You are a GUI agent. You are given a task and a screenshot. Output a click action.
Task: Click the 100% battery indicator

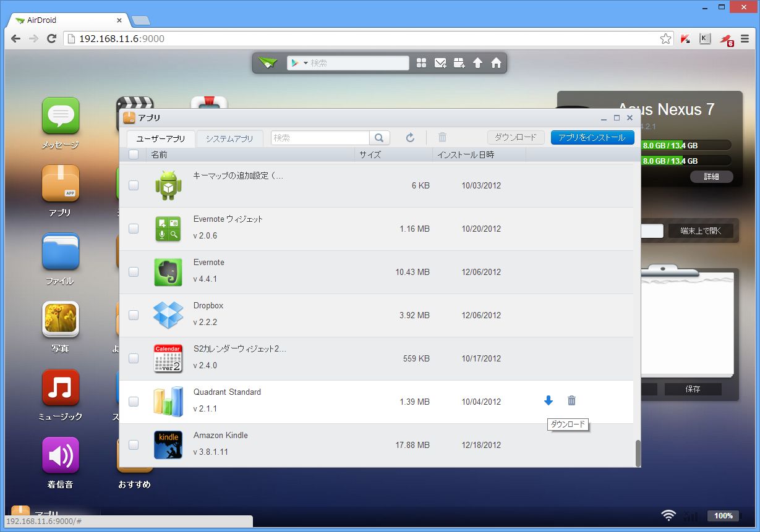pos(724,515)
